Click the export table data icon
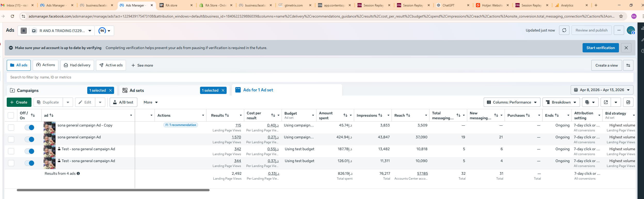The height and width of the screenshot is (199, 644). (606, 102)
